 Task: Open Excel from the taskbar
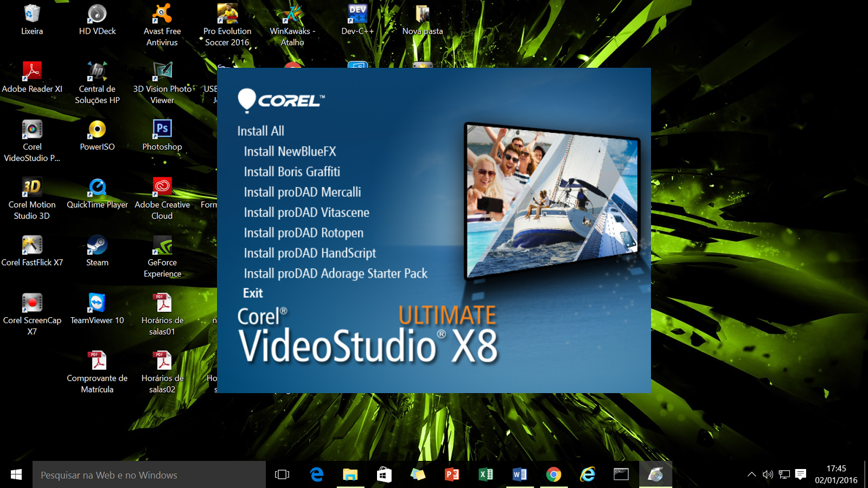click(486, 475)
